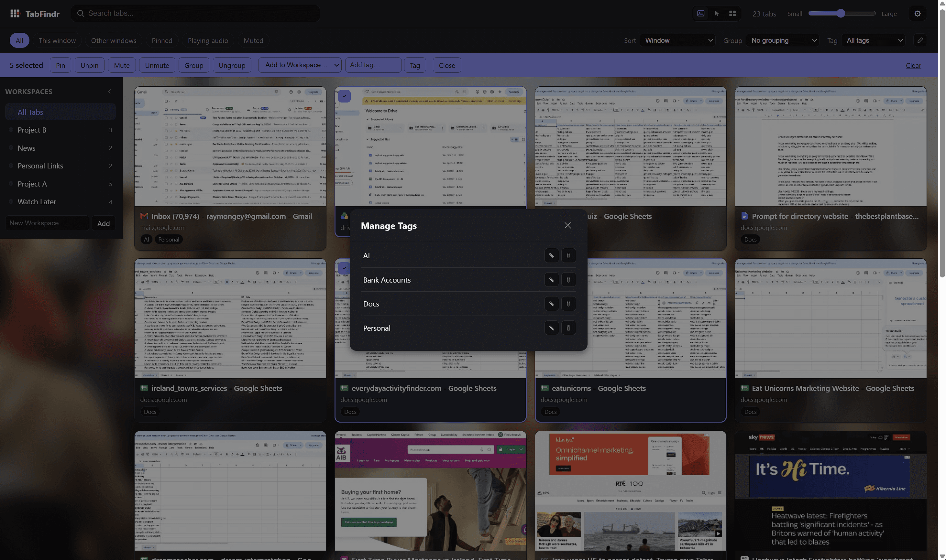Image resolution: width=946 pixels, height=560 pixels.
Task: Delete the Bank Accounts tag
Action: pos(568,280)
